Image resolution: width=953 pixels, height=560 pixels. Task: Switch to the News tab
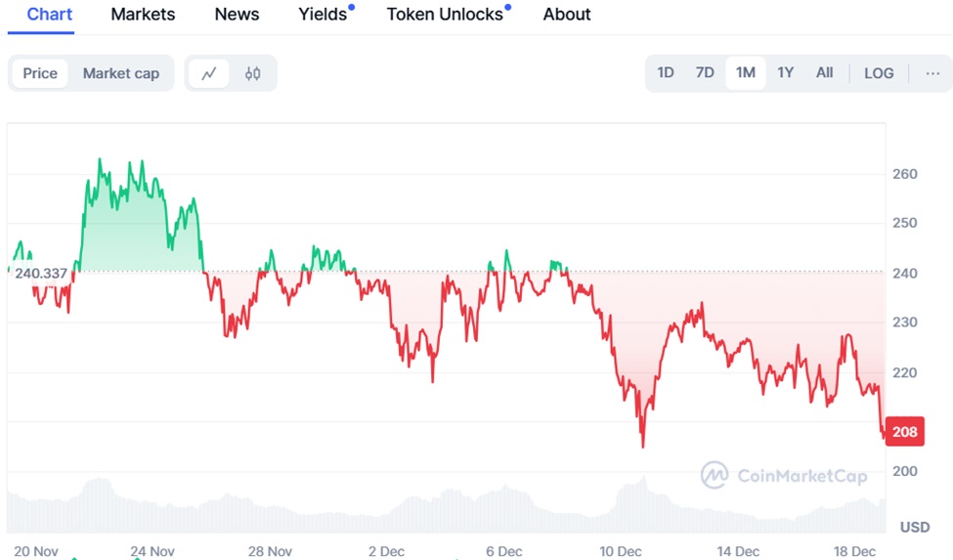coord(237,15)
